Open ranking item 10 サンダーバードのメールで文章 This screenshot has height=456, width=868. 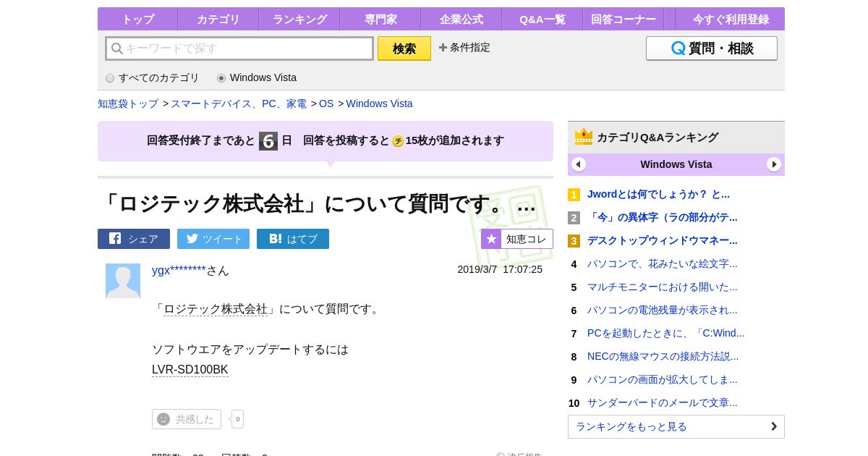663,402
